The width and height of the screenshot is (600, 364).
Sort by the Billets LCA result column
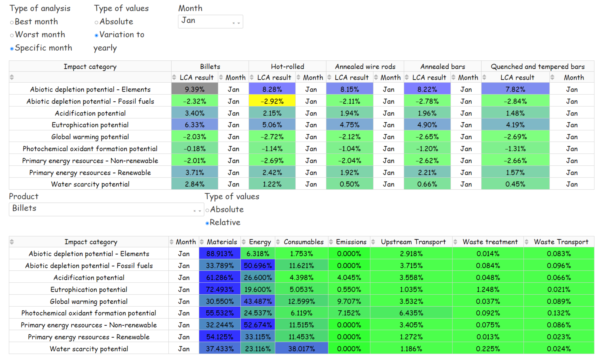point(174,77)
